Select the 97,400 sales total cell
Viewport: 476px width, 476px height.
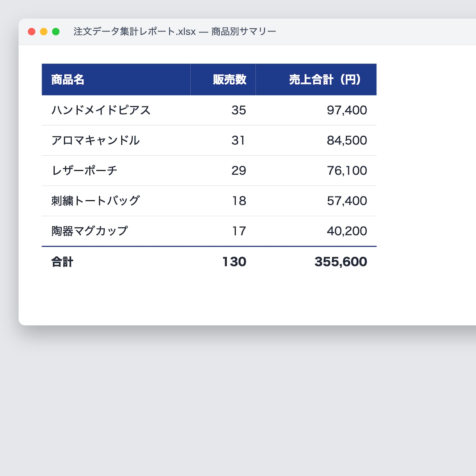click(x=316, y=110)
